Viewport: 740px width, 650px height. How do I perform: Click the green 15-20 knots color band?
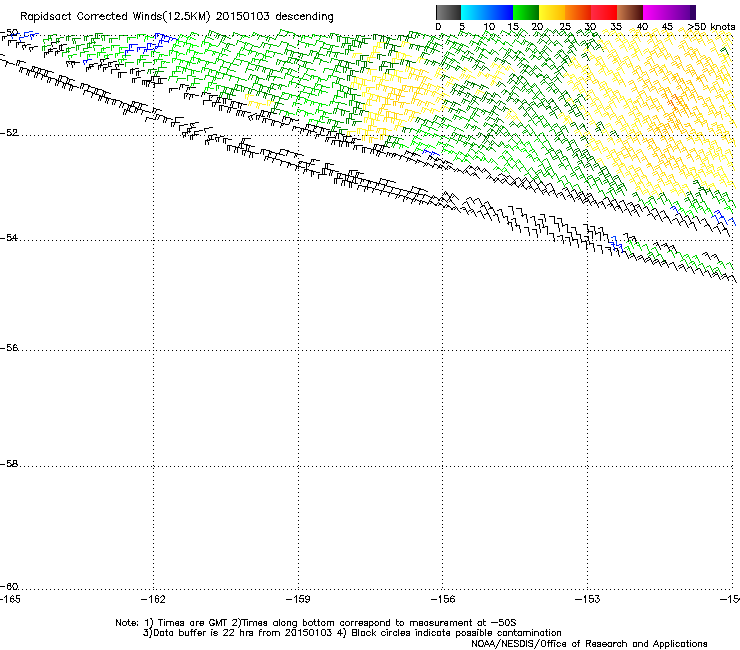coord(526,12)
